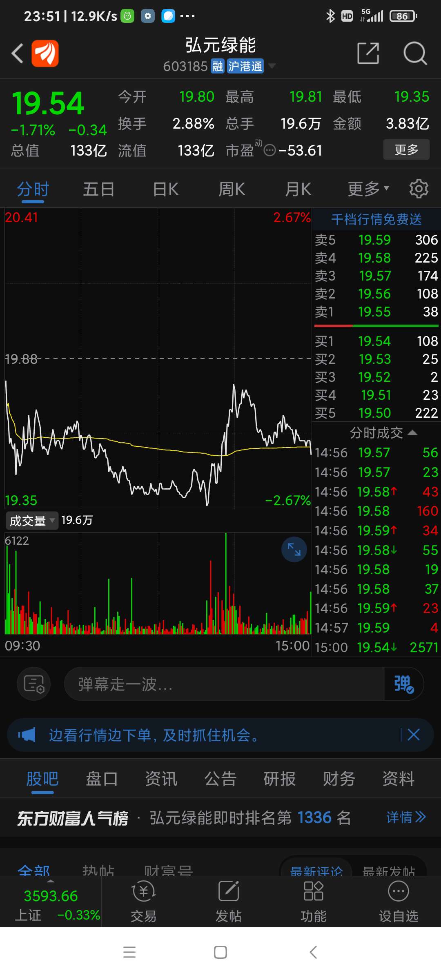Select 卖4 ask row at 19.58

click(x=376, y=258)
